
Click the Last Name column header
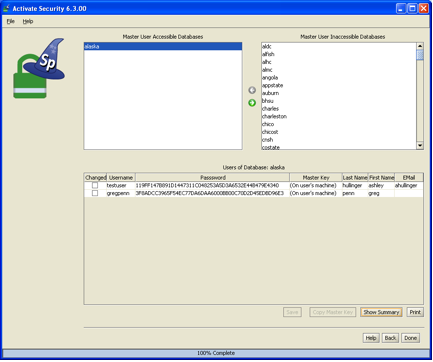pyautogui.click(x=355, y=177)
